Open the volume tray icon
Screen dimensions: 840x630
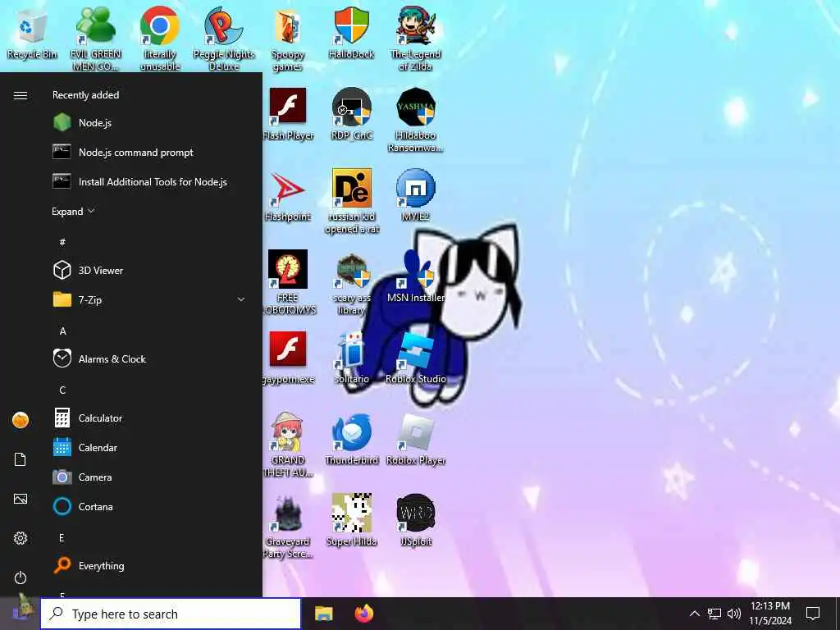(x=734, y=614)
